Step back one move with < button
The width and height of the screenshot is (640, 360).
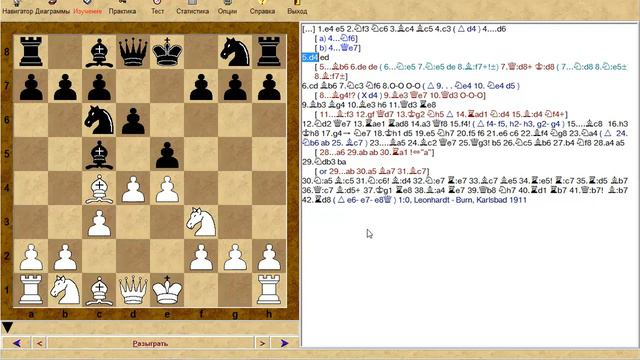point(40,343)
